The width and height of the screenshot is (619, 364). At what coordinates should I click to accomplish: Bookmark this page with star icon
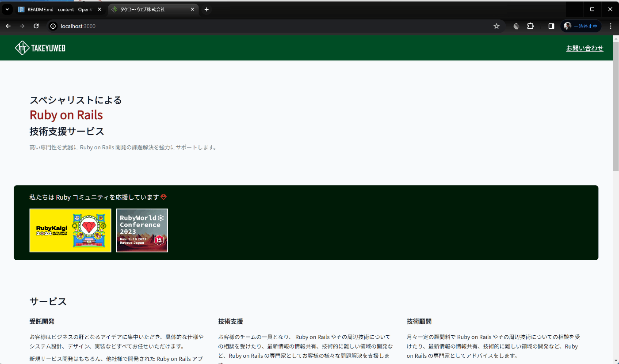pos(496,26)
